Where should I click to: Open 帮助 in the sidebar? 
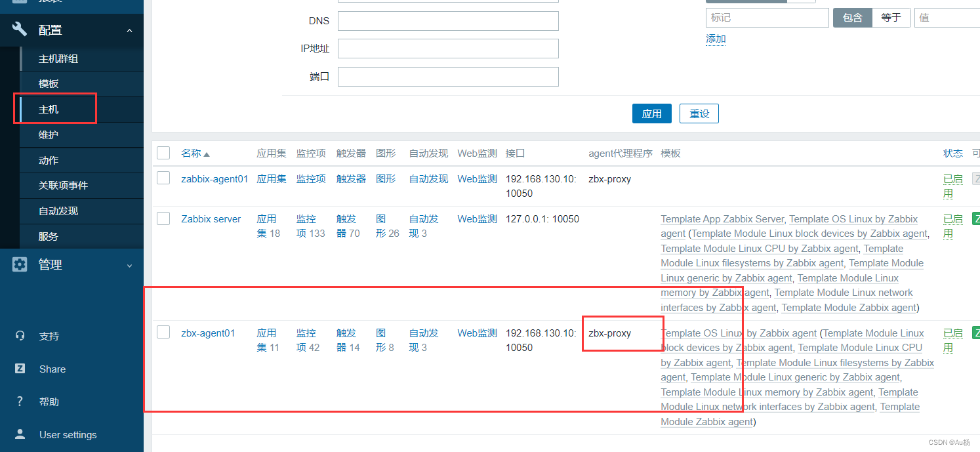click(x=49, y=401)
